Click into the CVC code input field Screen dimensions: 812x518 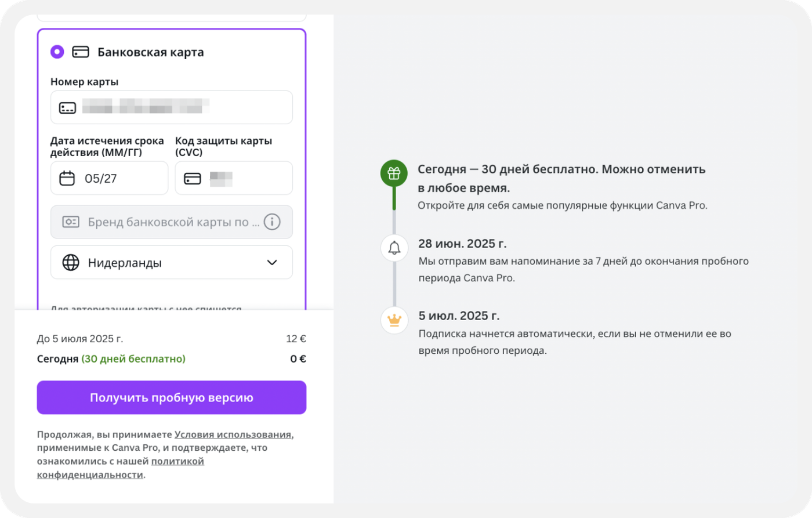pos(234,178)
